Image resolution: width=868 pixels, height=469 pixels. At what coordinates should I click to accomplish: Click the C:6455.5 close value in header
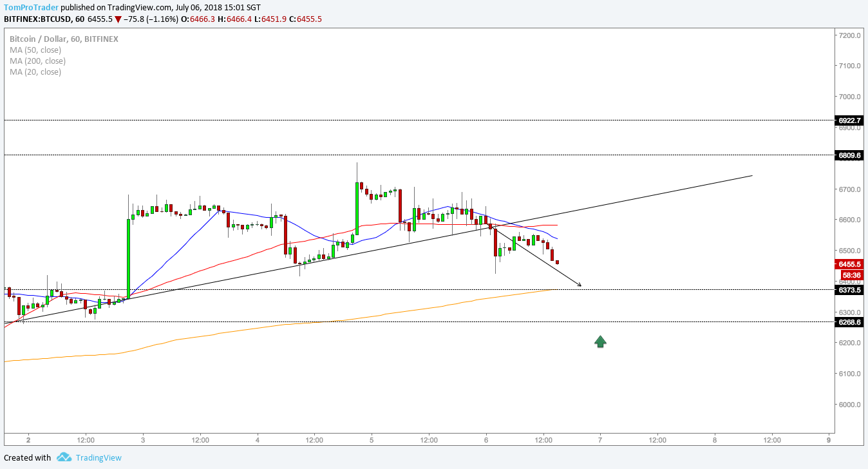coord(305,19)
